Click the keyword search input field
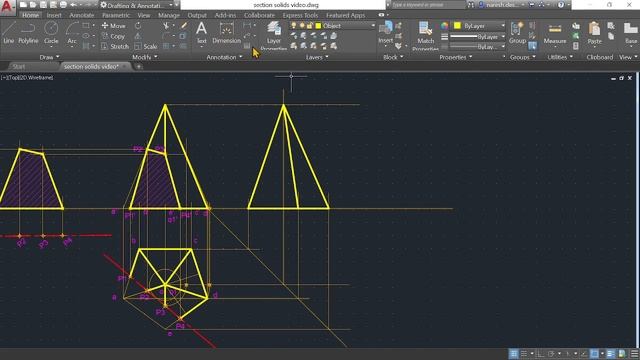Viewport: 640px width, 360px height. coord(428,5)
